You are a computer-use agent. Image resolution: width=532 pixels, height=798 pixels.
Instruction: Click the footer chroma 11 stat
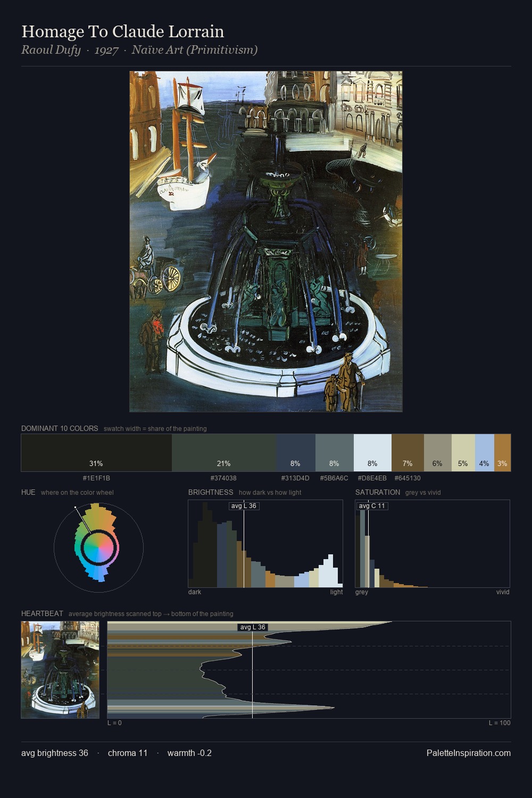click(128, 753)
